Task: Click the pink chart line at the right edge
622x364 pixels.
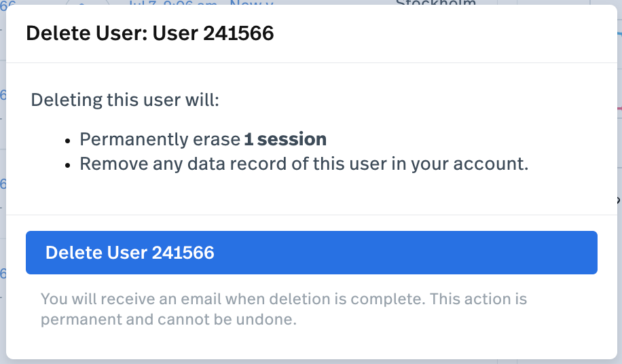Action: pos(619,107)
